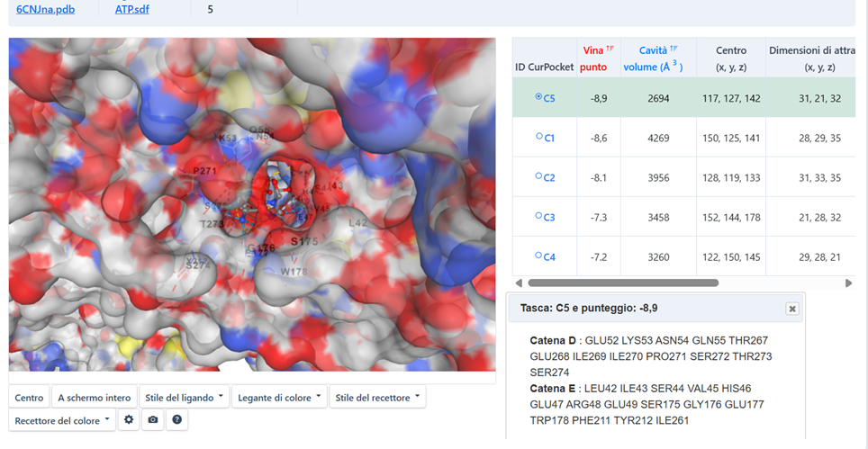Screen dimensions: 868x449
Task: Click Vina score cell -7.2
Action: coord(599,257)
